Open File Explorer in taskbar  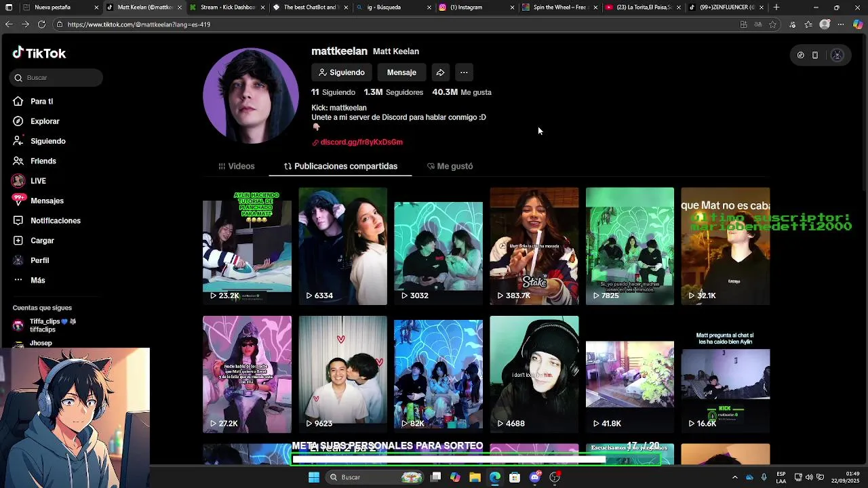pyautogui.click(x=475, y=477)
